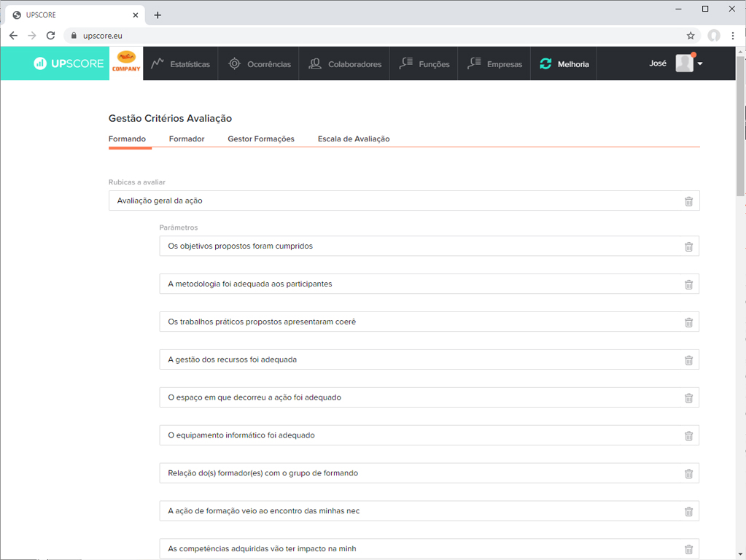The image size is (746, 560).
Task: Open José's user avatar
Action: [x=684, y=63]
